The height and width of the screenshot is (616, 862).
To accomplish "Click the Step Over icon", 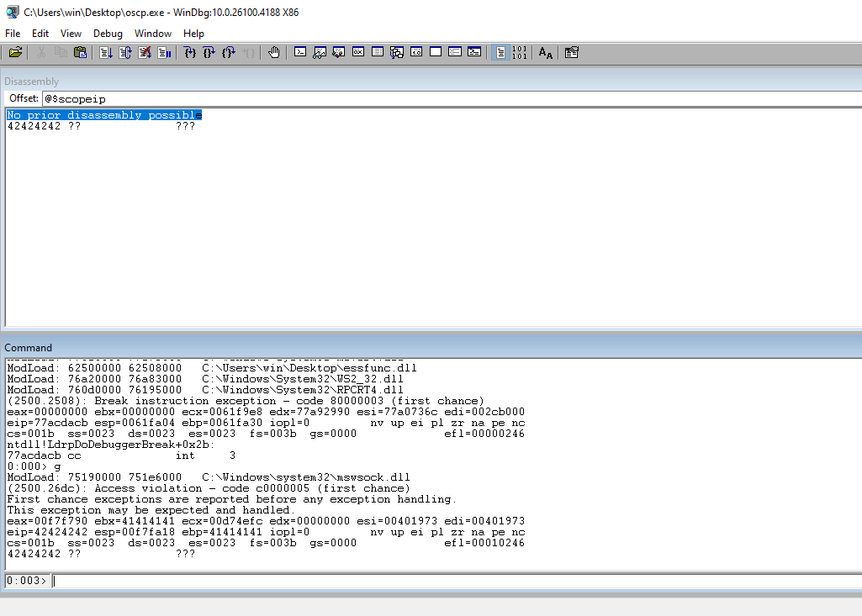I will (x=209, y=52).
